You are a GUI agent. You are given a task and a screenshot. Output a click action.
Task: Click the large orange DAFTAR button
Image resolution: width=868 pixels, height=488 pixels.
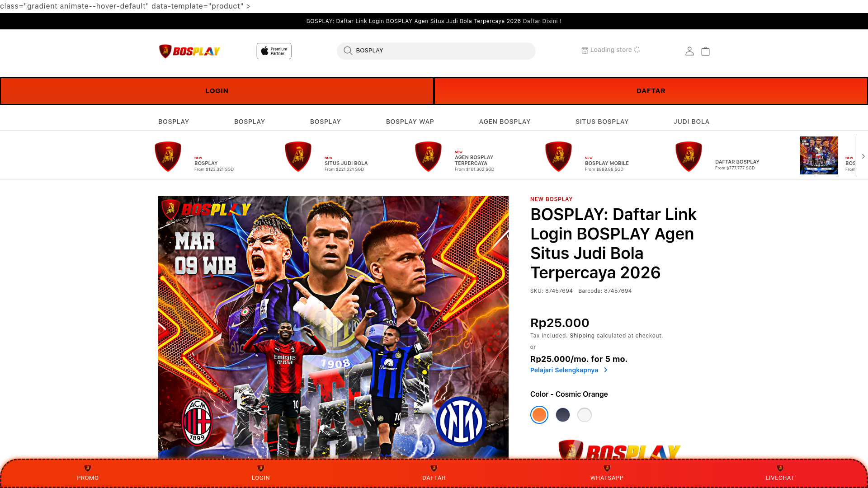(651, 91)
